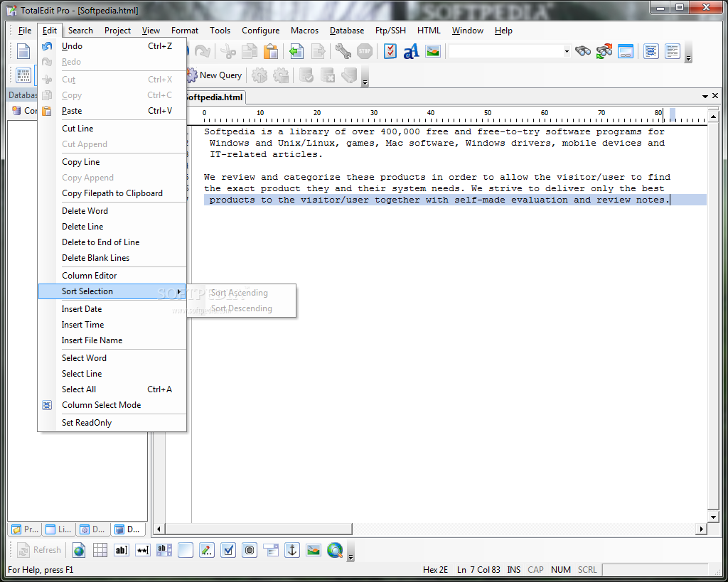728x582 pixels.
Task: Open the Macros menu
Action: pos(304,31)
